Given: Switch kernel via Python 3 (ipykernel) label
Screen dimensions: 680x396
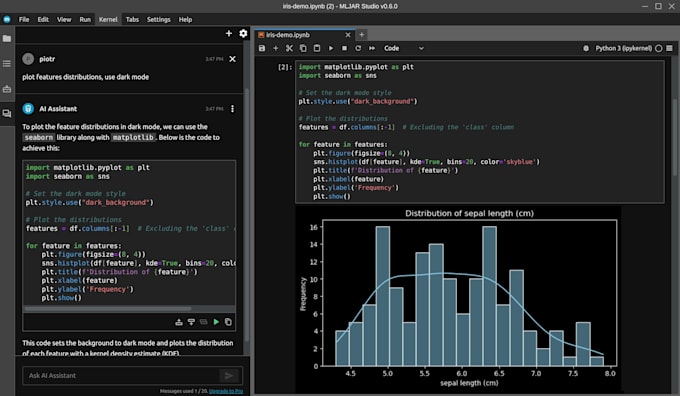Looking at the screenshot, I should (623, 48).
